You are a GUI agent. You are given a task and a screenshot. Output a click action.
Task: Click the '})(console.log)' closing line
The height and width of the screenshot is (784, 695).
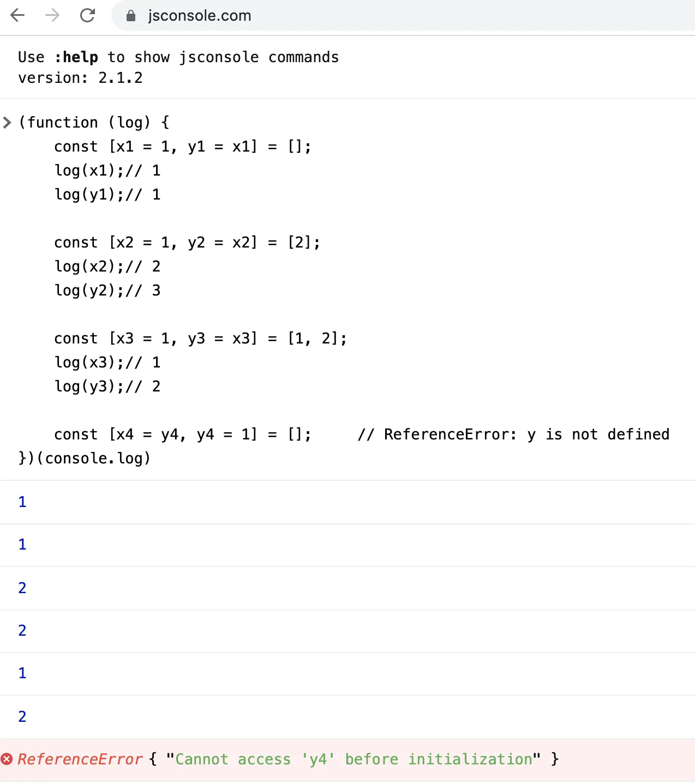click(x=85, y=458)
